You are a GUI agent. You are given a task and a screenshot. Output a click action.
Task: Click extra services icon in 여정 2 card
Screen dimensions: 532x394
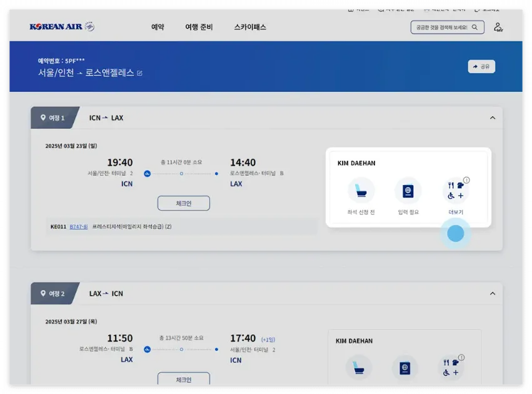451,368
